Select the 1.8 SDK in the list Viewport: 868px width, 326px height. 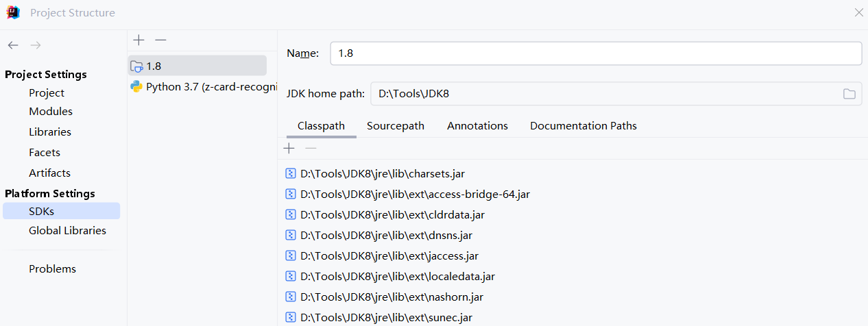(197, 66)
